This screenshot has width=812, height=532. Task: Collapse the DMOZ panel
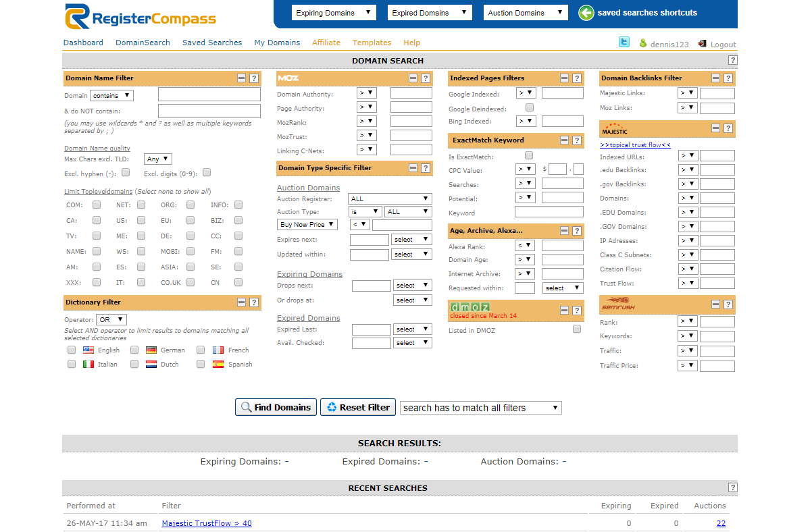[x=565, y=311]
